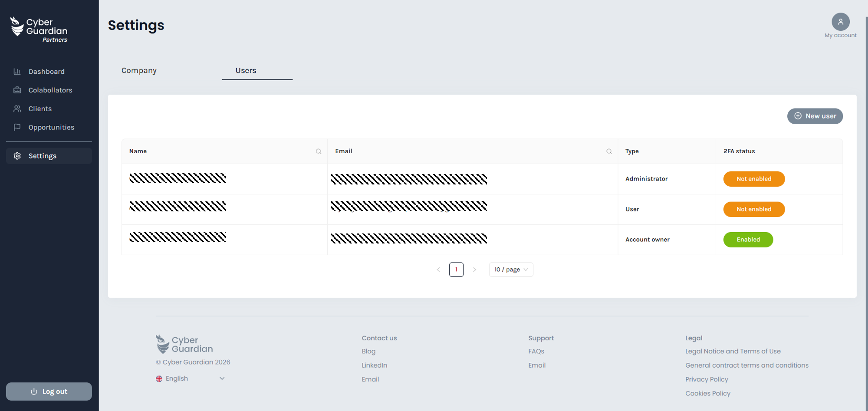Viewport: 868px width, 411px height.
Task: Click the Opportunities flag icon
Action: point(17,128)
